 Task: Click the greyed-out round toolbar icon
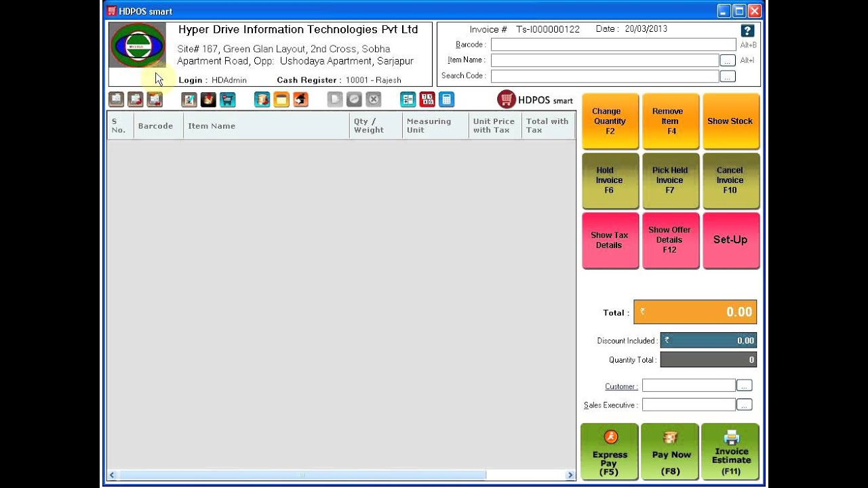tap(354, 100)
